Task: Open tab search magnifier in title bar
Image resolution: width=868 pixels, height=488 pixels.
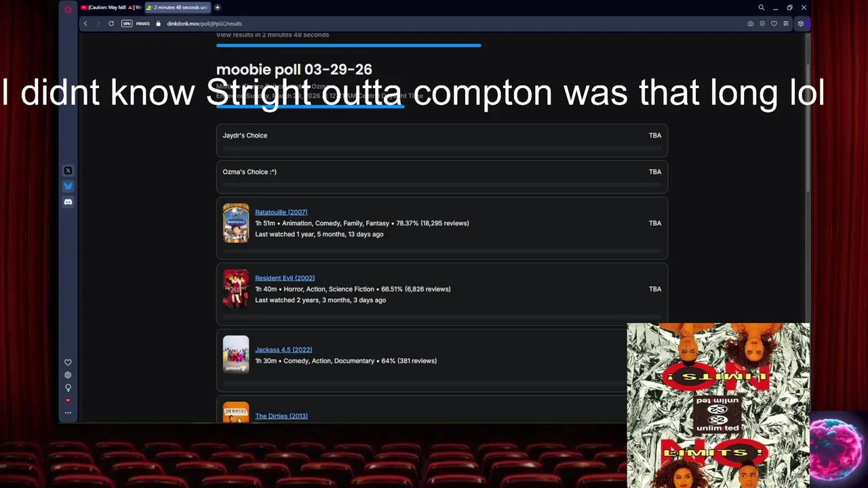Action: point(762,7)
